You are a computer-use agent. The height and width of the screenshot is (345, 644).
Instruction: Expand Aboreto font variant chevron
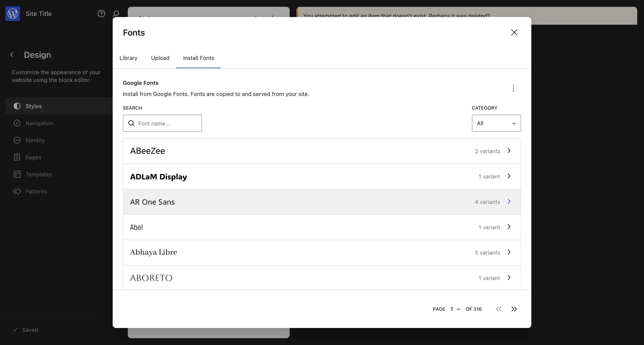click(x=509, y=277)
